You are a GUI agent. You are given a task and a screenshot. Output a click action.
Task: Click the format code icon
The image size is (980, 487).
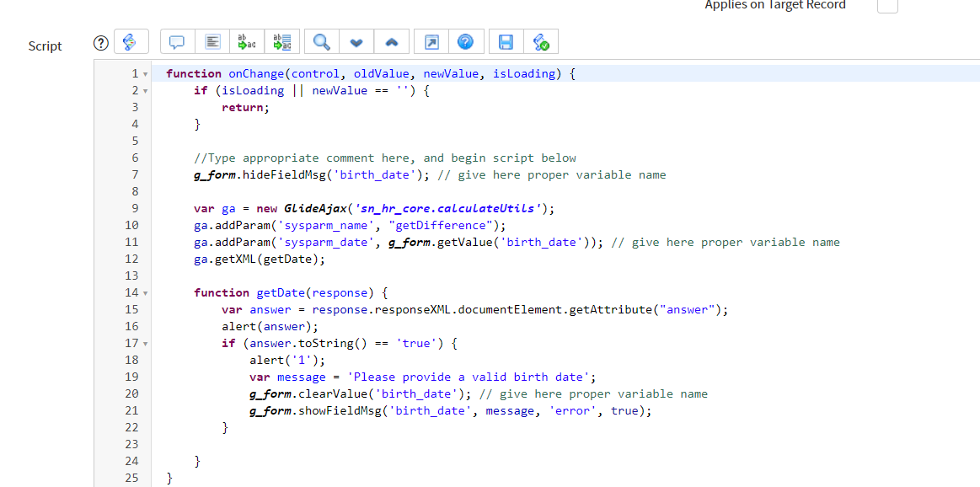(212, 42)
